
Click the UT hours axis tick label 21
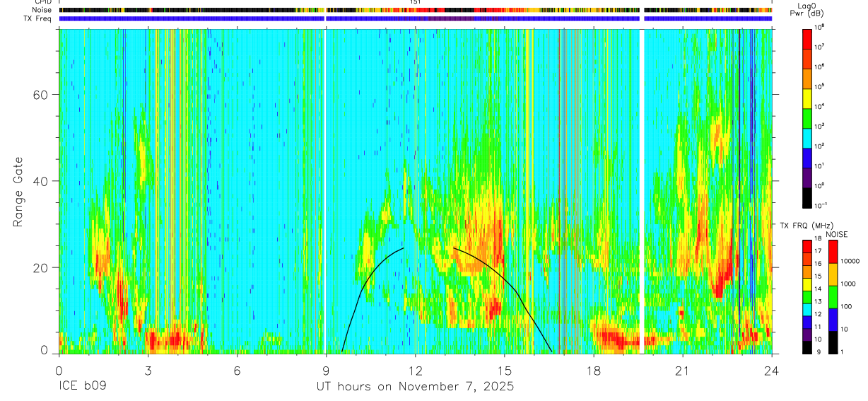pos(683,371)
